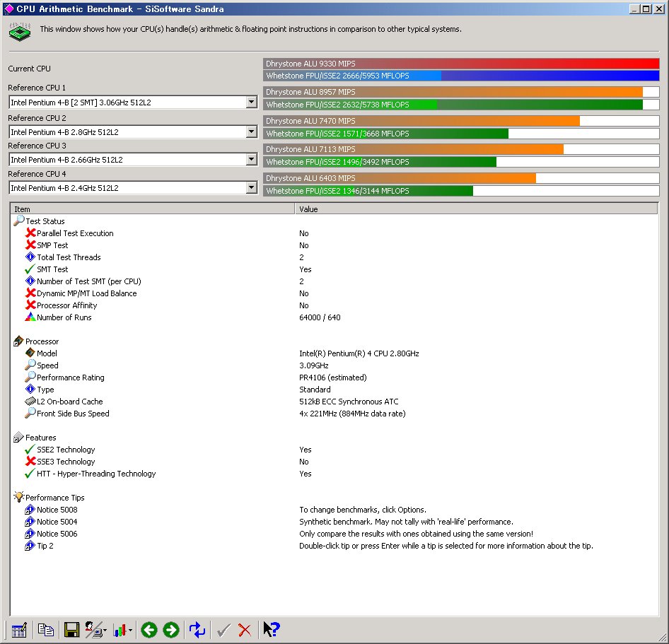This screenshot has height=644, width=669.
Task: Click the value 4x 221MHz (884MHz data rate)
Action: click(352, 414)
